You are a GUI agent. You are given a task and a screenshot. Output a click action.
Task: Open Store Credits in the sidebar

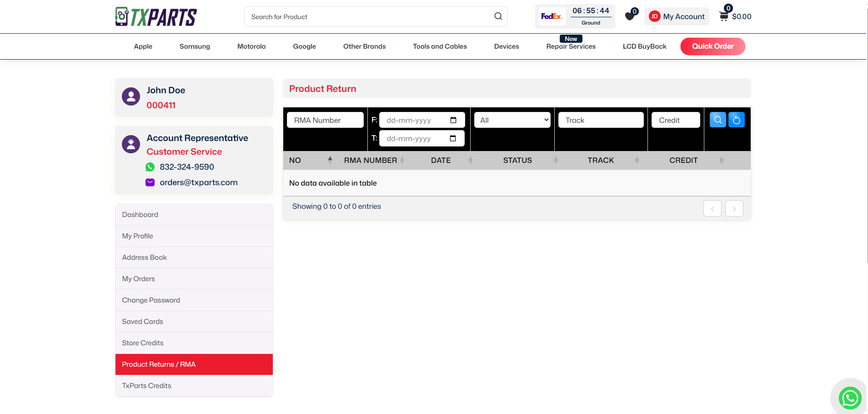[194, 343]
